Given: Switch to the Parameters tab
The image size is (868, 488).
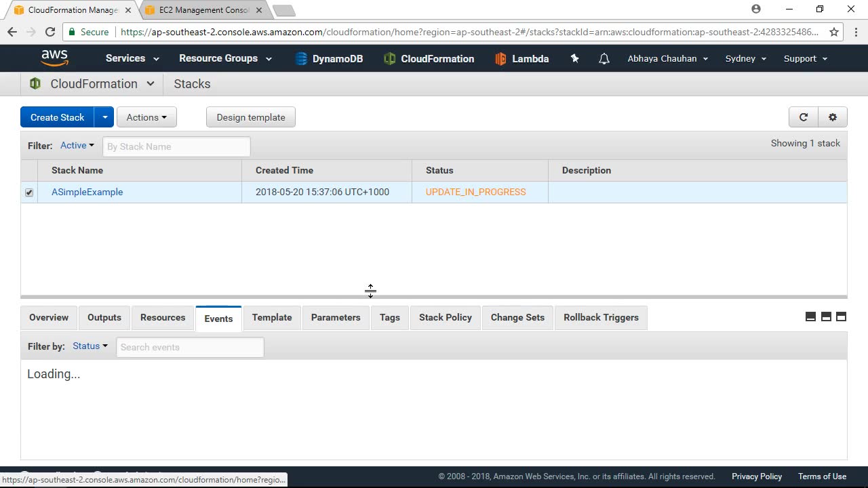Looking at the screenshot, I should [336, 317].
